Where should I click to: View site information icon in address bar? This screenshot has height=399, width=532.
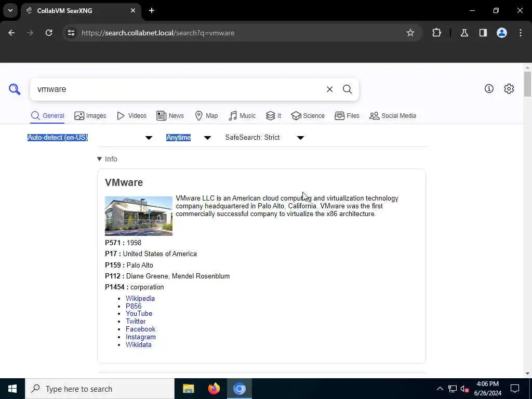pos(71,33)
